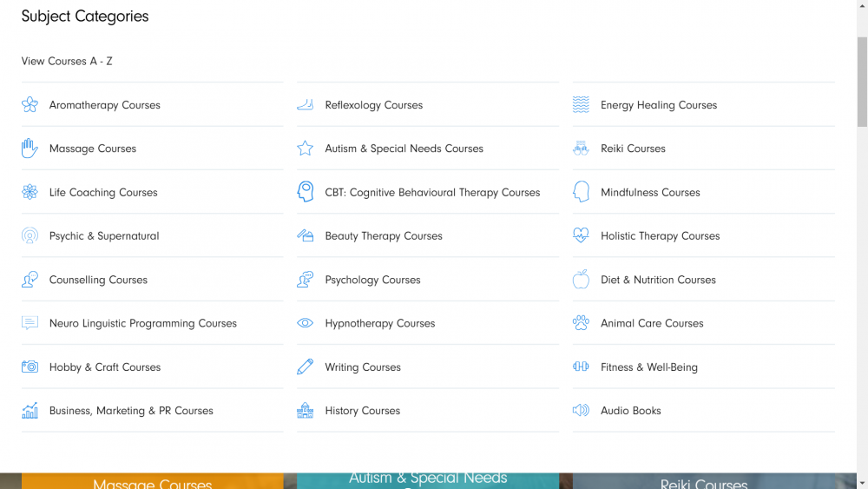Click the bar chart icon for Business, Marketing & PR
Screen dimensions: 868x489
tap(30, 410)
